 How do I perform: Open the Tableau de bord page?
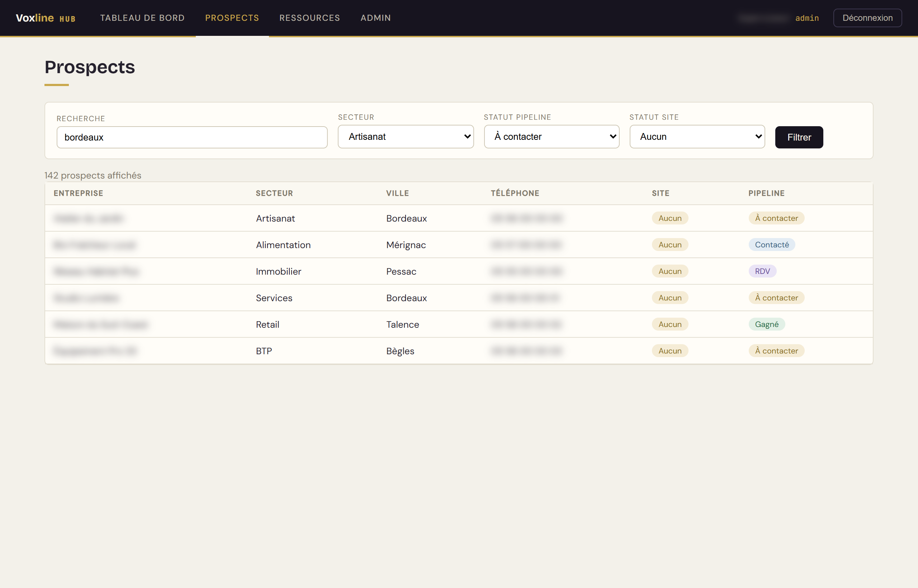coord(142,18)
